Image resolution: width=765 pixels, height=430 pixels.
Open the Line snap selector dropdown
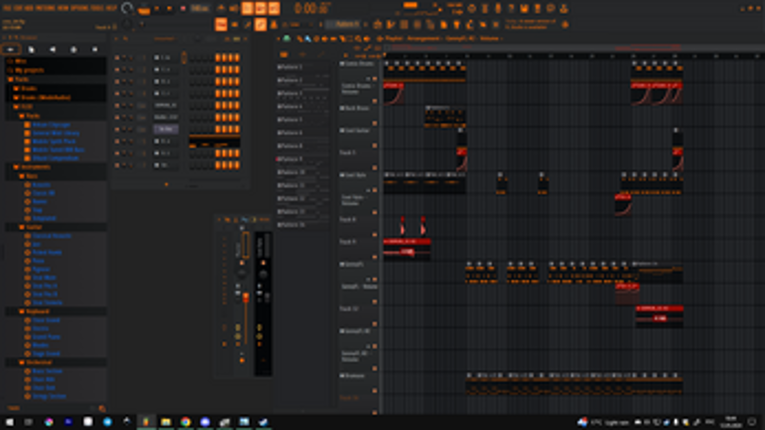(x=297, y=24)
